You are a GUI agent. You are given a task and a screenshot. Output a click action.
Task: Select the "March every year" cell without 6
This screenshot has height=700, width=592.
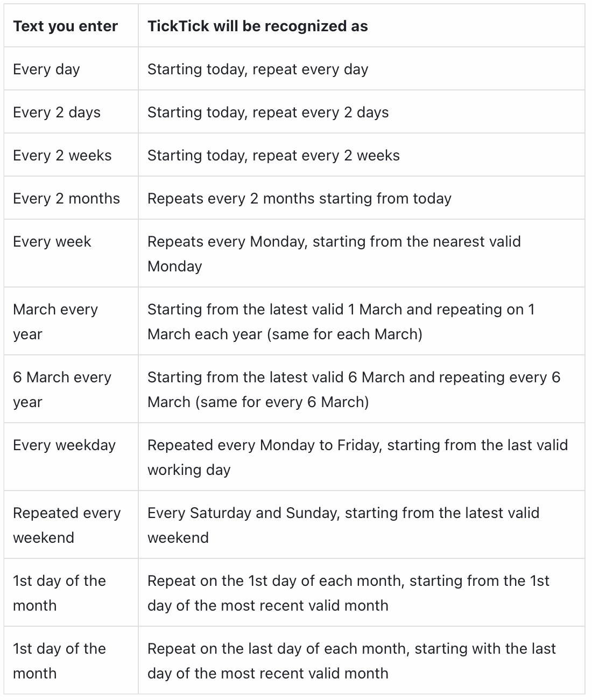click(x=55, y=321)
